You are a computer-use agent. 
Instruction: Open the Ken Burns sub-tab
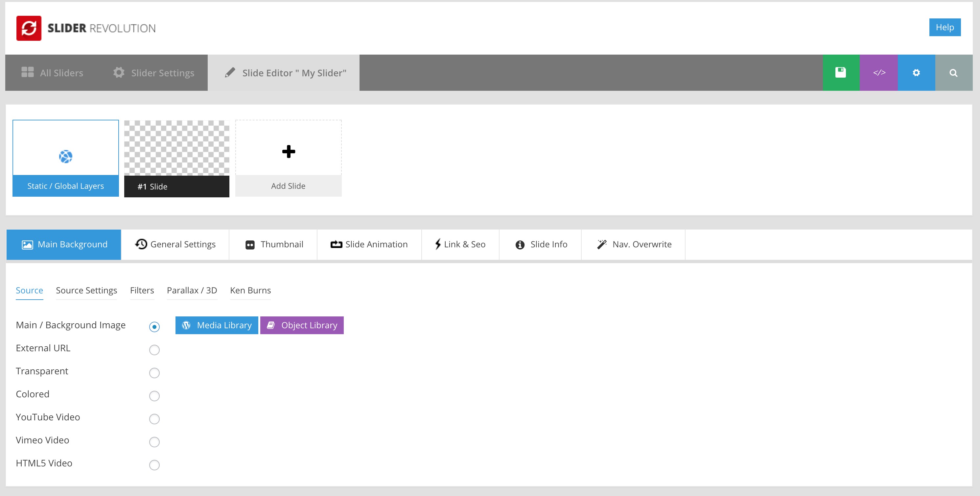[251, 290]
